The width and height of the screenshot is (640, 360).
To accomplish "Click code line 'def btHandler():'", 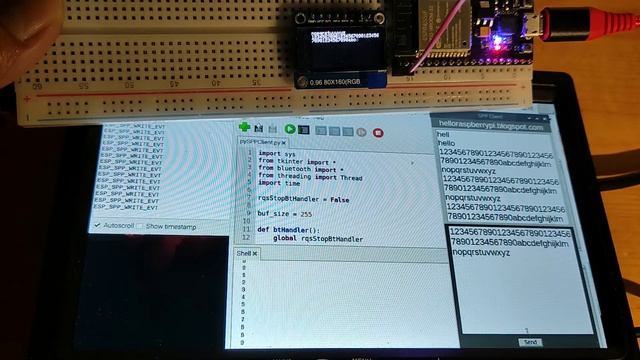I will tap(288, 230).
